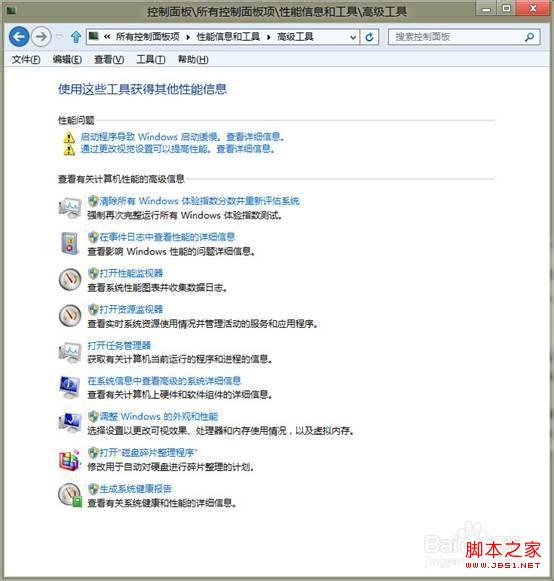Expand the address bar history dropdown
The image size is (554, 581).
(x=353, y=37)
